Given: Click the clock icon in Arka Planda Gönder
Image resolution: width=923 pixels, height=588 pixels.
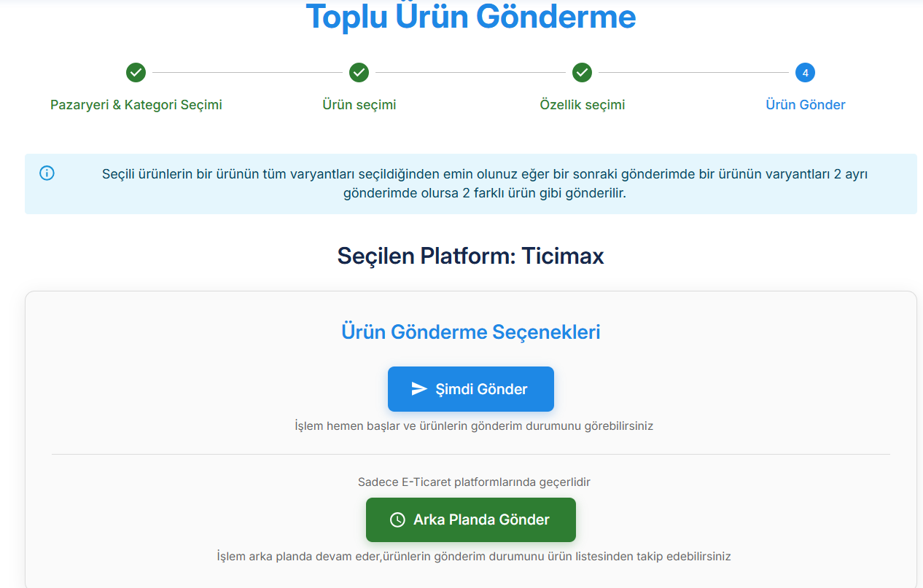Looking at the screenshot, I should [x=396, y=520].
